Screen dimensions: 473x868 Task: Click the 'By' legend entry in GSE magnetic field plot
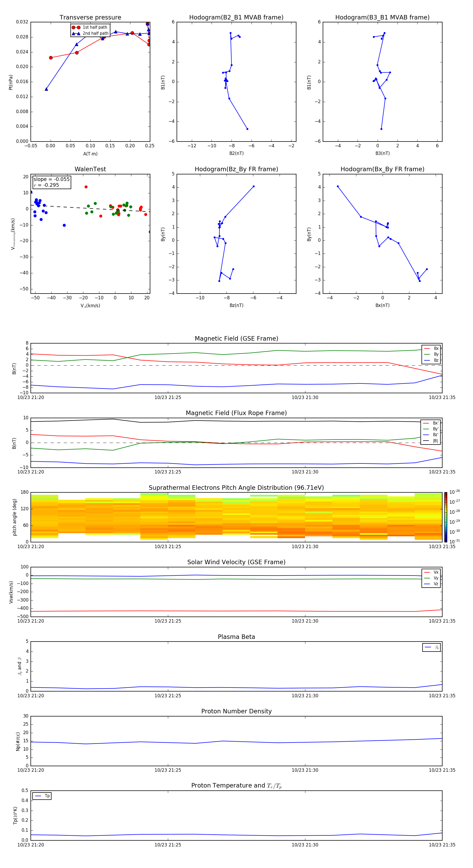[431, 354]
